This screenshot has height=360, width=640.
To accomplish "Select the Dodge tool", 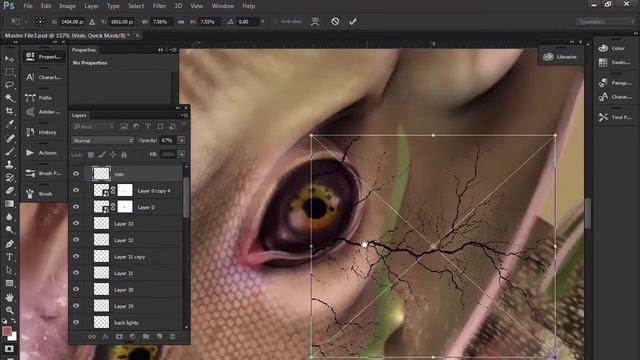I will pyautogui.click(x=9, y=230).
